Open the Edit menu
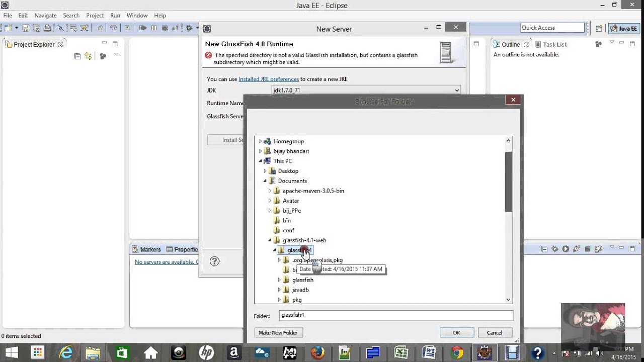The width and height of the screenshot is (644, 362). point(23,16)
